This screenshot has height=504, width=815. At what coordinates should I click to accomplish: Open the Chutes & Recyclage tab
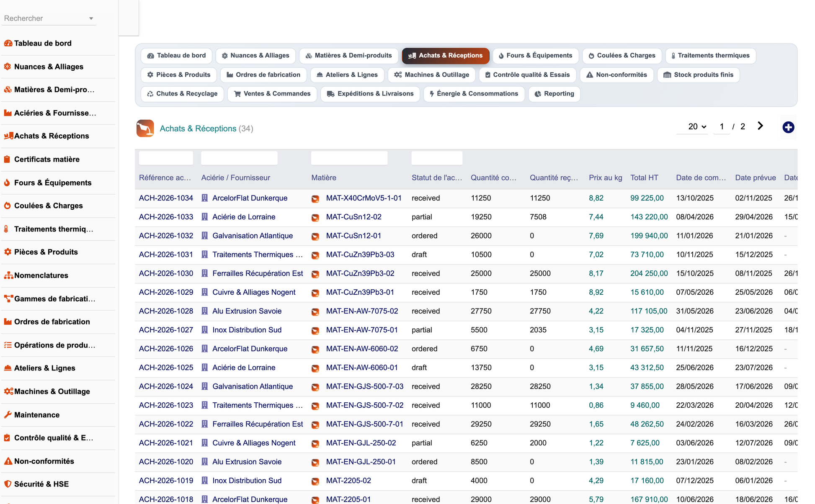tap(182, 94)
